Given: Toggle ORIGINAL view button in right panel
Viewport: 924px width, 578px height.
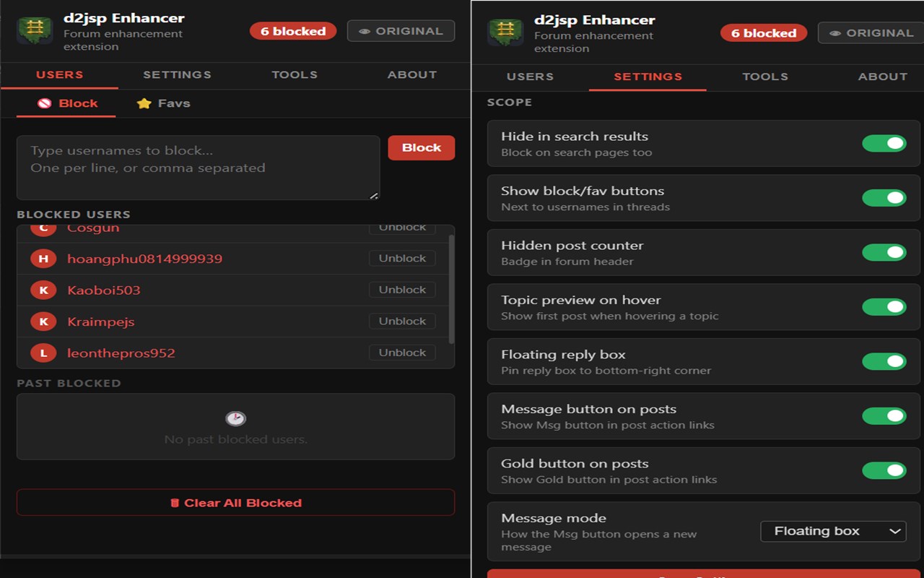Looking at the screenshot, I should (871, 33).
